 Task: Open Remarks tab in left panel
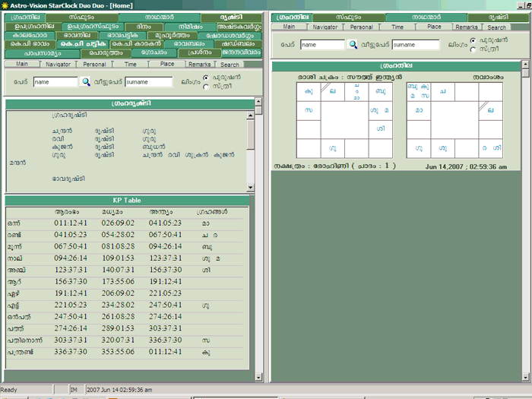[199, 64]
